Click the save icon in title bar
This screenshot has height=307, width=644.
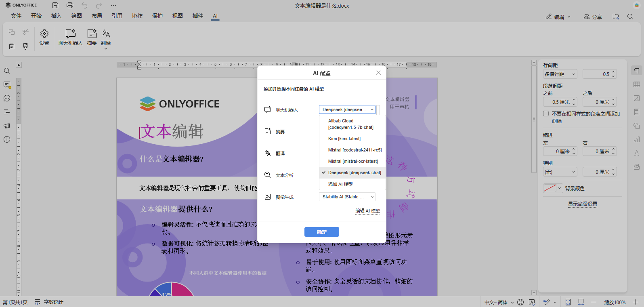(55, 5)
